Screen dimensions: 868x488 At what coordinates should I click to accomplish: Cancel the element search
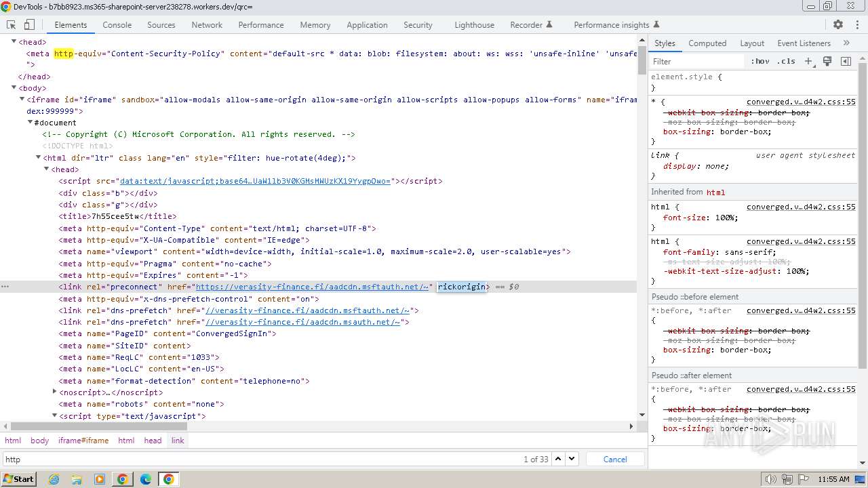point(615,459)
